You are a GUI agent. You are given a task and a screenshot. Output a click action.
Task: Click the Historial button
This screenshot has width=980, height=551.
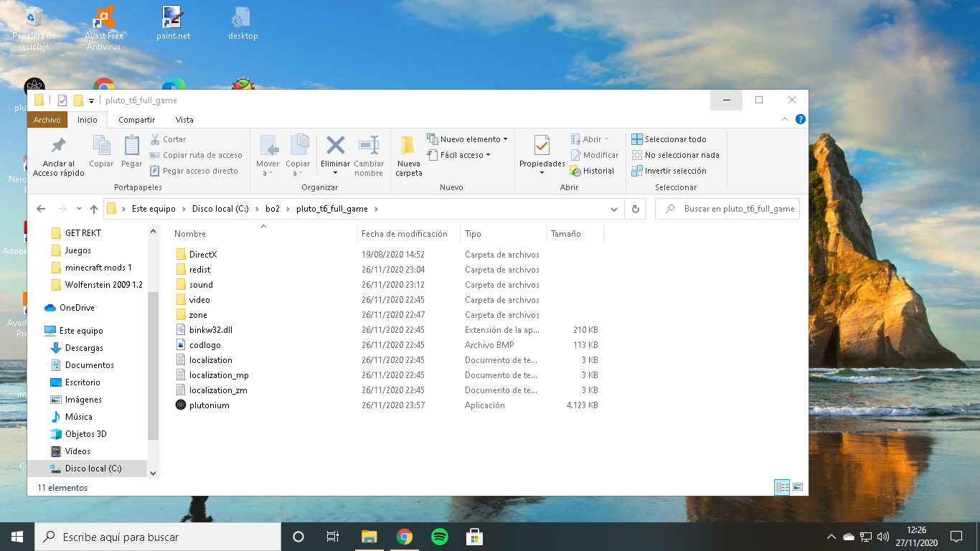(592, 171)
